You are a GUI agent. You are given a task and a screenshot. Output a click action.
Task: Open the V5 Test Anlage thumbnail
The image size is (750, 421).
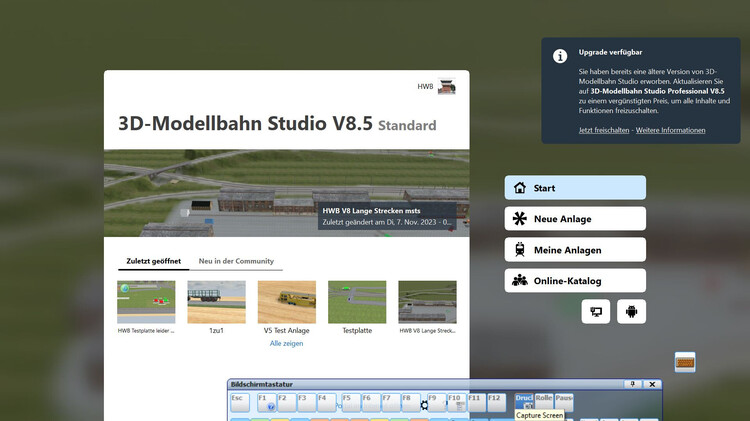(x=286, y=302)
